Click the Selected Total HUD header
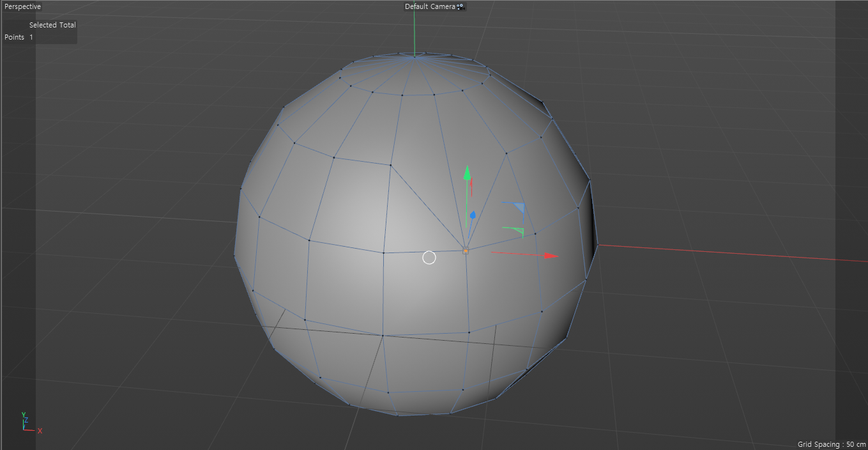Viewport: 868px width, 450px height. [52, 25]
